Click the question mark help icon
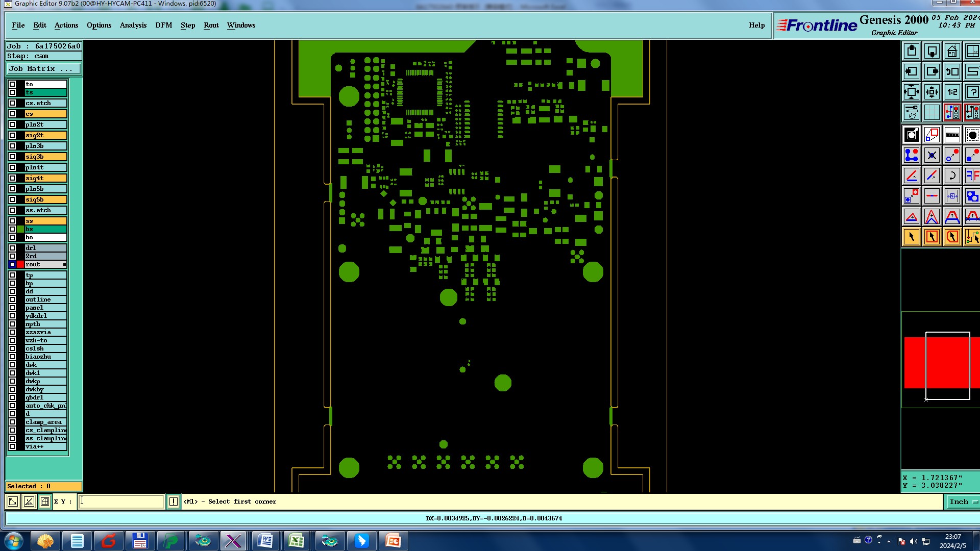 (972, 92)
